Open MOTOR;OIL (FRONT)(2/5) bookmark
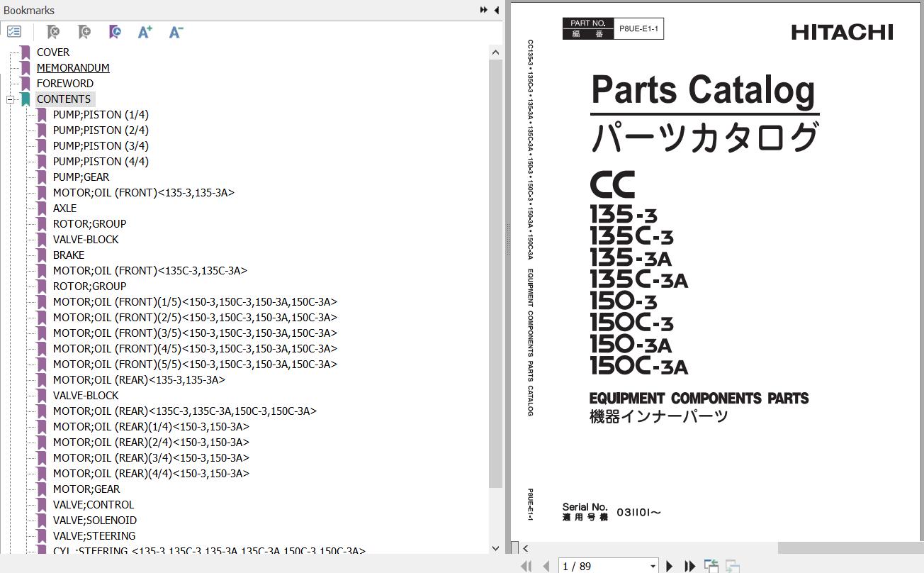This screenshot has height=573, width=924. point(195,317)
